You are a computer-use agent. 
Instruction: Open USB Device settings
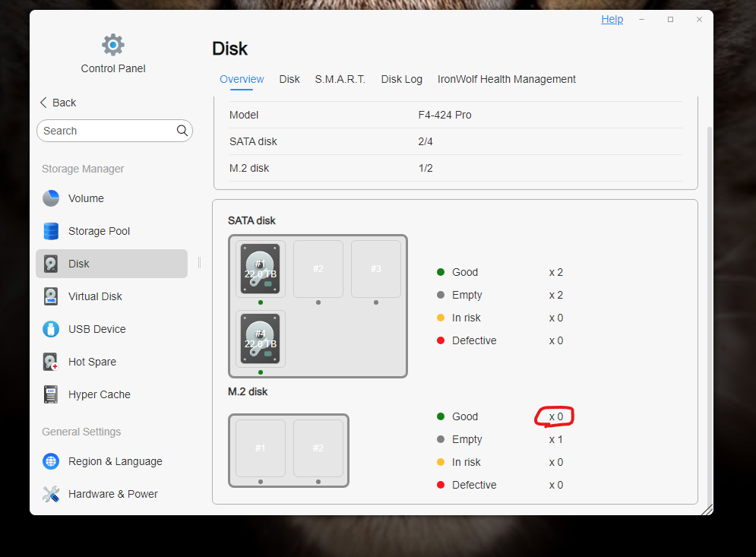pyautogui.click(x=112, y=329)
